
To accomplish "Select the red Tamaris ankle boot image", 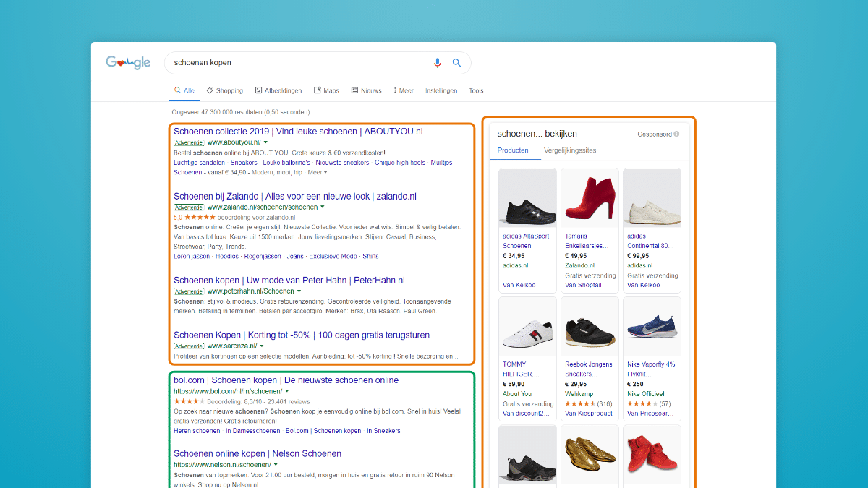I will [590, 198].
